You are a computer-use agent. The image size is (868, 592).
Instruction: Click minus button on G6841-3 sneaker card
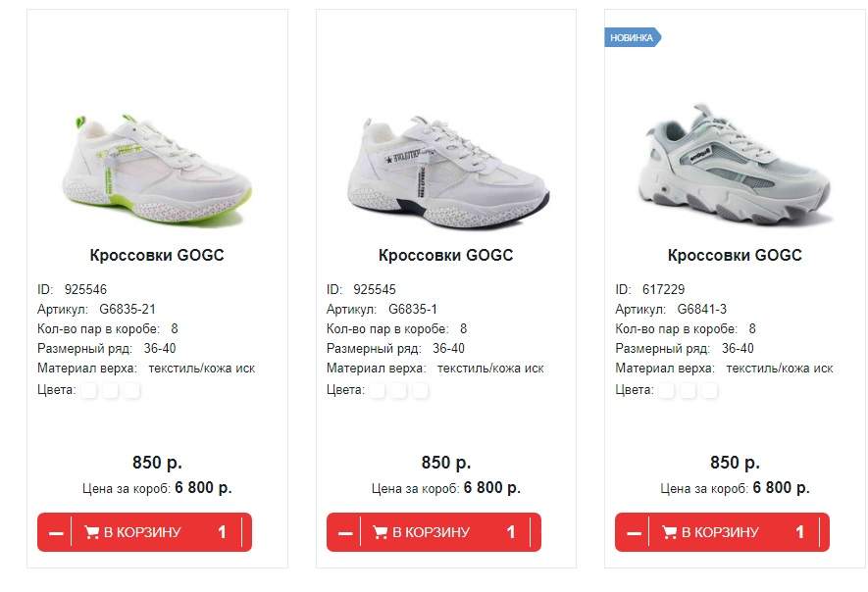(x=634, y=533)
